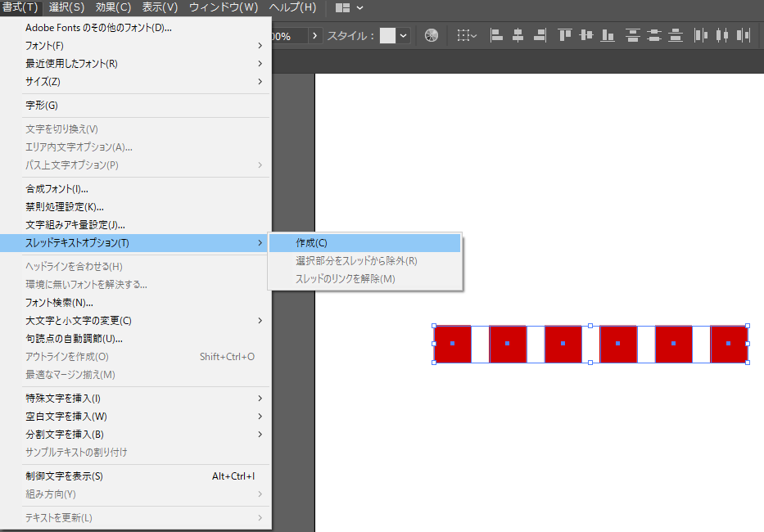
Task: Click the vertical align bottom icon
Action: pos(608,35)
